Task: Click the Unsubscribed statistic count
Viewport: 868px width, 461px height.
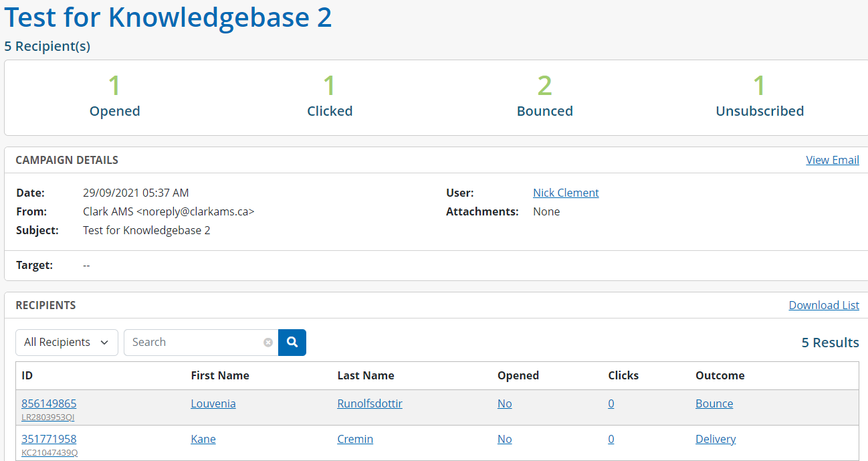Action: pos(760,86)
